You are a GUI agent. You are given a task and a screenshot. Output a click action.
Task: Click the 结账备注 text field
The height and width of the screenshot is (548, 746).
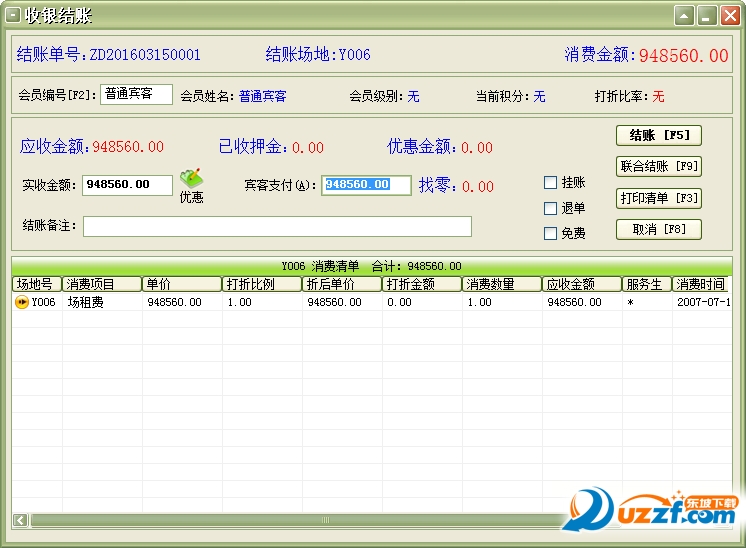[x=277, y=226]
